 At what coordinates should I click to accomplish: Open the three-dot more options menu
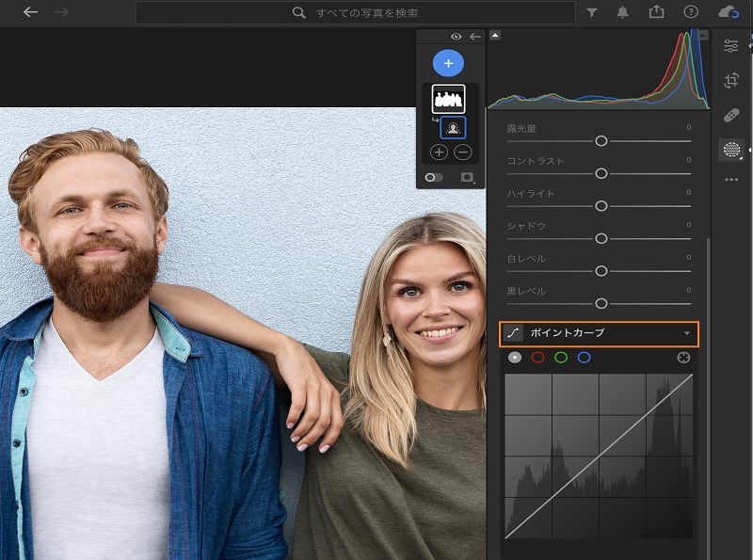pyautogui.click(x=731, y=180)
